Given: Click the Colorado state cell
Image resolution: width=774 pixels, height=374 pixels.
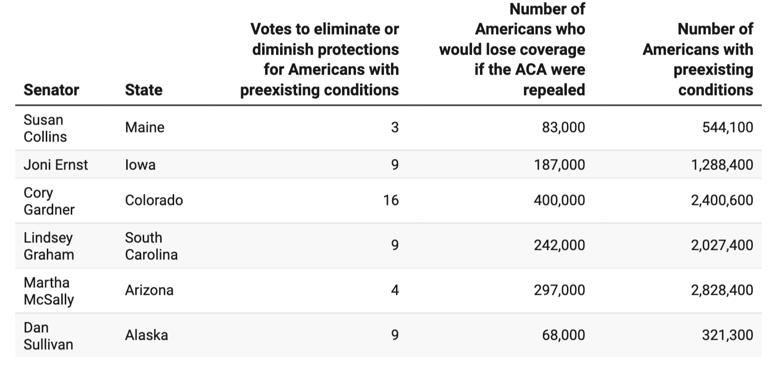Looking at the screenshot, I should (x=154, y=200).
